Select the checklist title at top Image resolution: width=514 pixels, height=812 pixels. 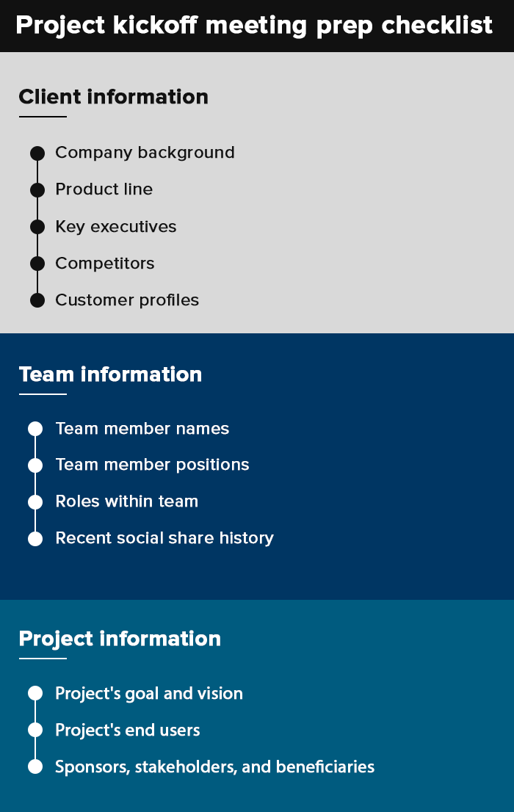(254, 26)
